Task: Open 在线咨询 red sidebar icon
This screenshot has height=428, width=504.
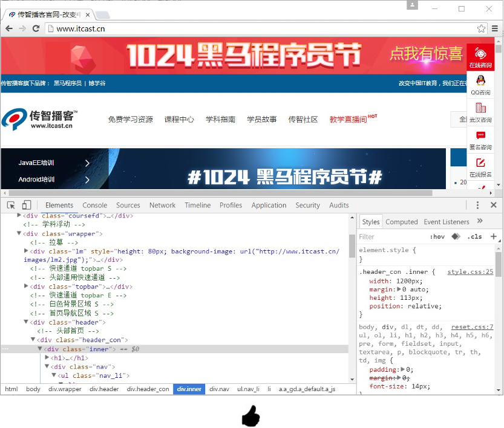Action: (x=480, y=56)
